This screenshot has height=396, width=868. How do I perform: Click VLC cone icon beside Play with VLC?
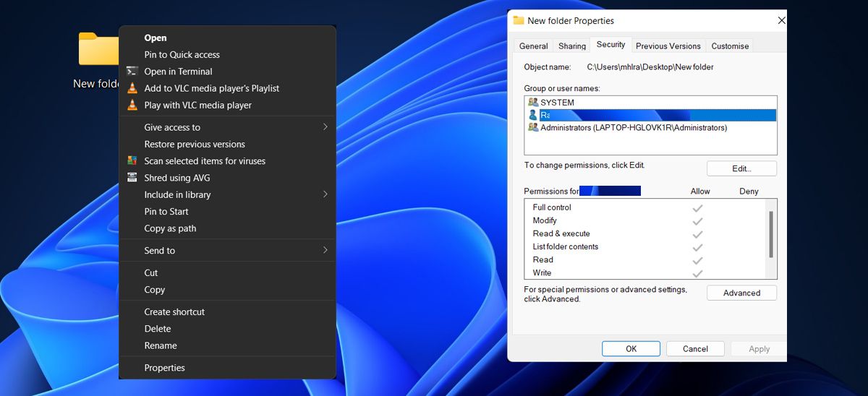[132, 105]
